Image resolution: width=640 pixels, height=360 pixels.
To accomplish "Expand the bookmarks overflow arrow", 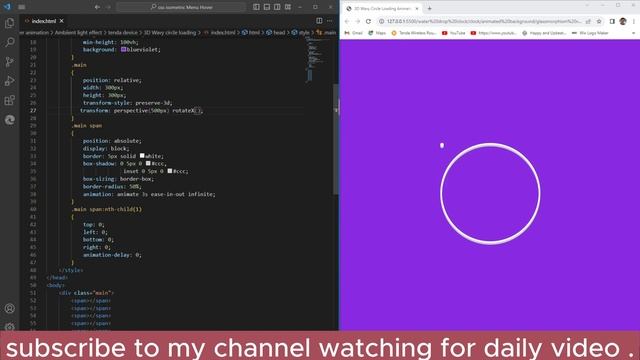I will [x=634, y=33].
